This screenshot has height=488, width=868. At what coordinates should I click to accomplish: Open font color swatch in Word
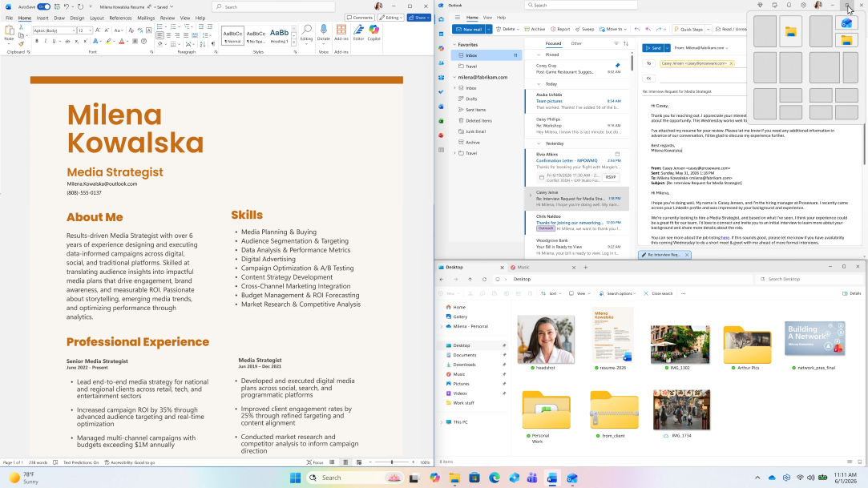[x=121, y=41]
